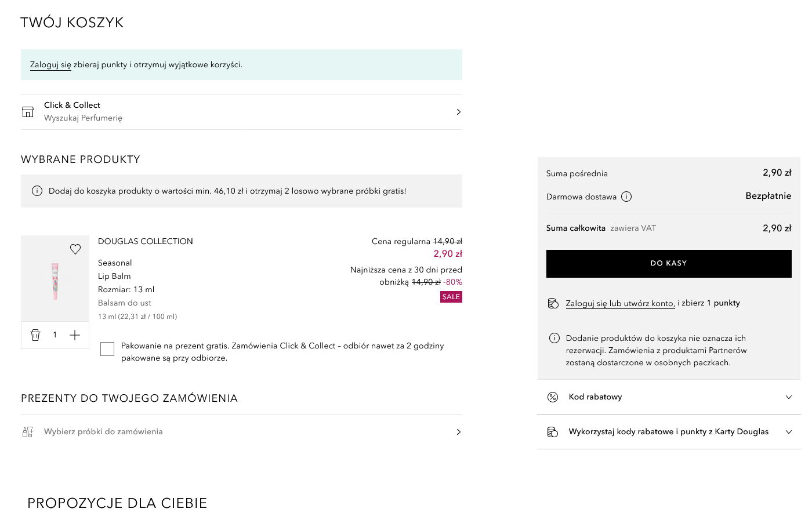Click the DOUGLAS COLLECTION brand name

coord(146,242)
